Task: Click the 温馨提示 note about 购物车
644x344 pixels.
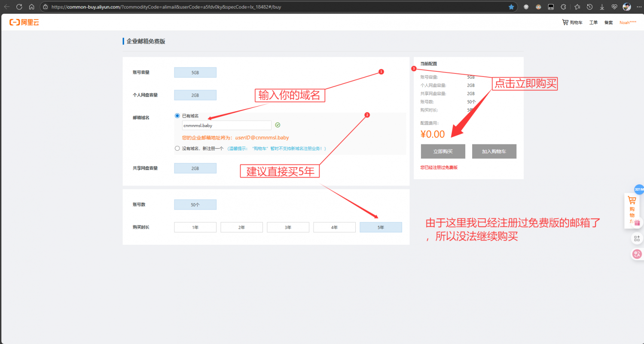Action: (x=277, y=149)
